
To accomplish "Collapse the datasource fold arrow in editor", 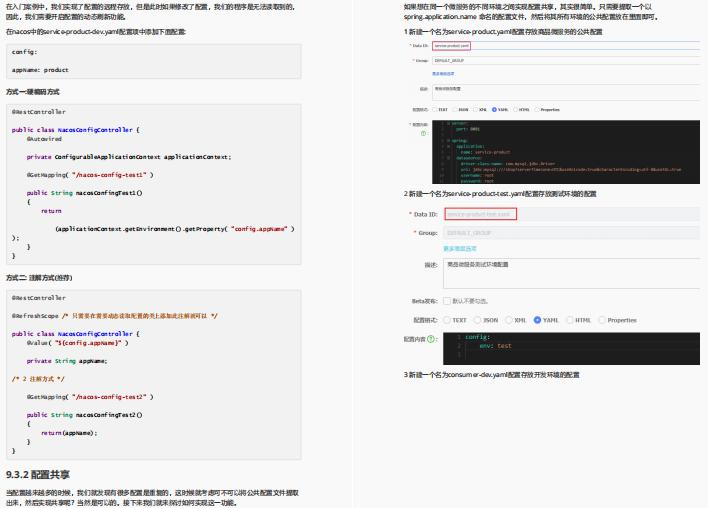I will pos(448,158).
